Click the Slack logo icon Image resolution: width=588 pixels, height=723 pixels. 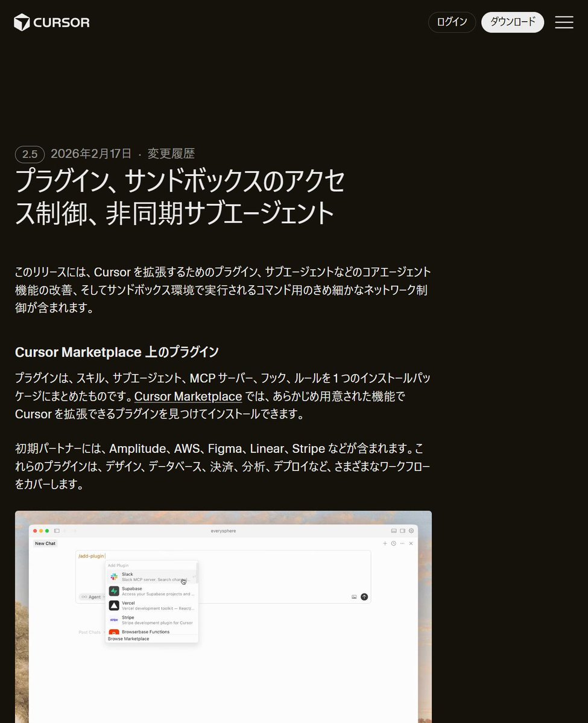114,576
